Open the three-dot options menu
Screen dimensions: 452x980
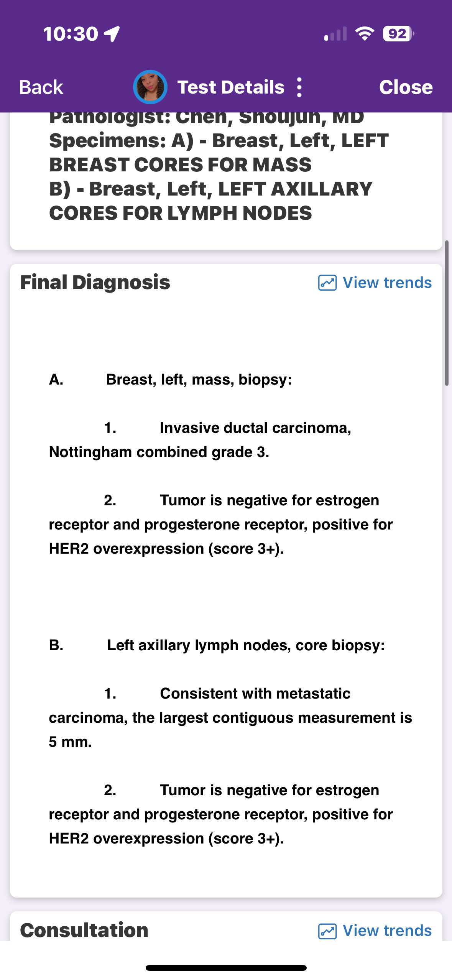point(299,87)
